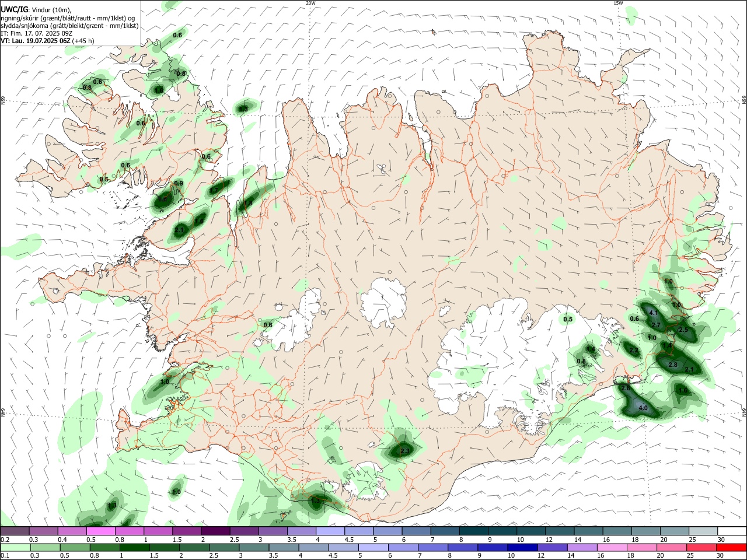Pick the palest green first rain scale swatch
Image resolution: width=747 pixels, height=560 pixels.
(15, 547)
